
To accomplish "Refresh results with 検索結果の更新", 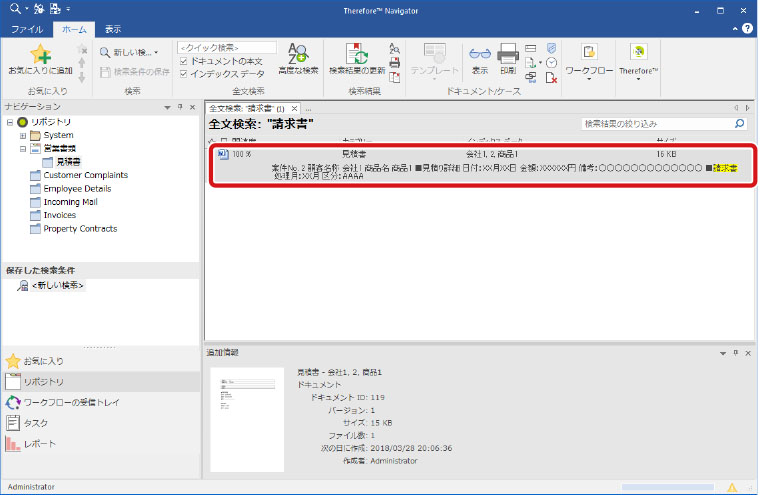I will 357,58.
